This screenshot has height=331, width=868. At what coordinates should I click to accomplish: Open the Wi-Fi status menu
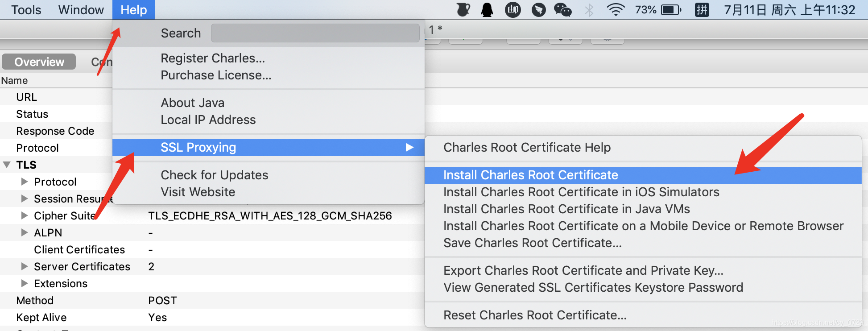pos(616,10)
